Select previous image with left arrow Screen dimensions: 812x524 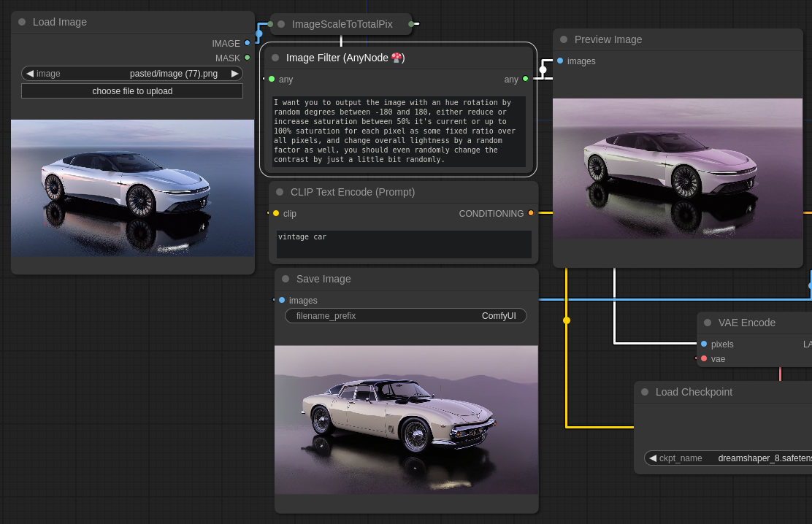[30, 73]
